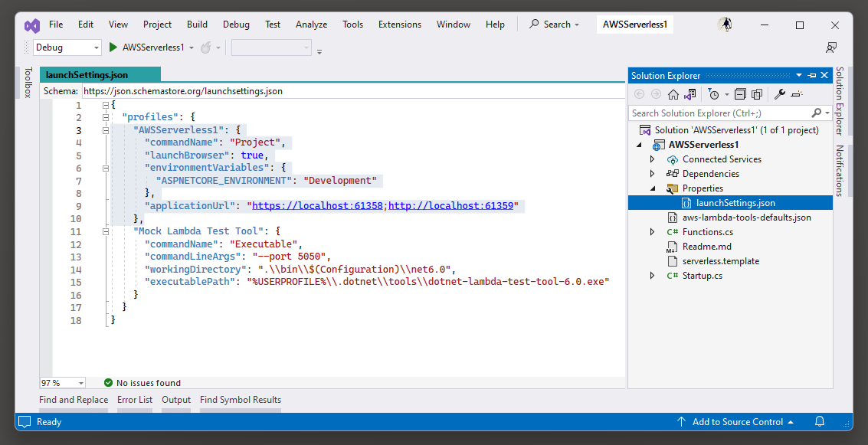Open the Extensions menu
The width and height of the screenshot is (868, 445).
[x=400, y=25]
